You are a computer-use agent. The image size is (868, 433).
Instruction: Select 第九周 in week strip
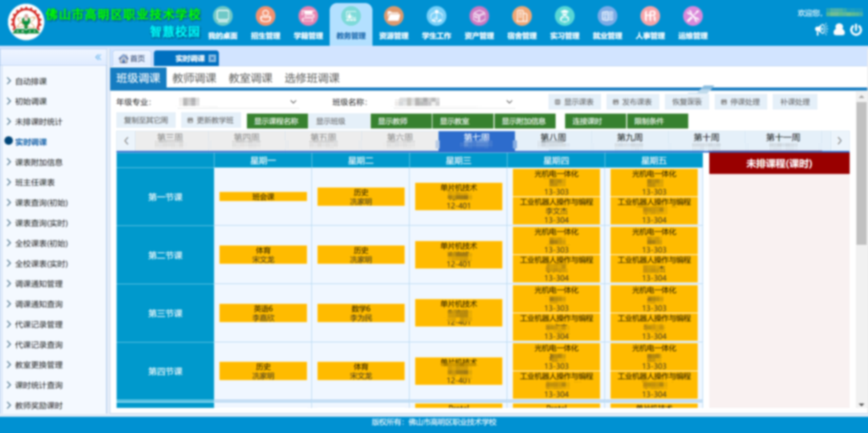[630, 140]
